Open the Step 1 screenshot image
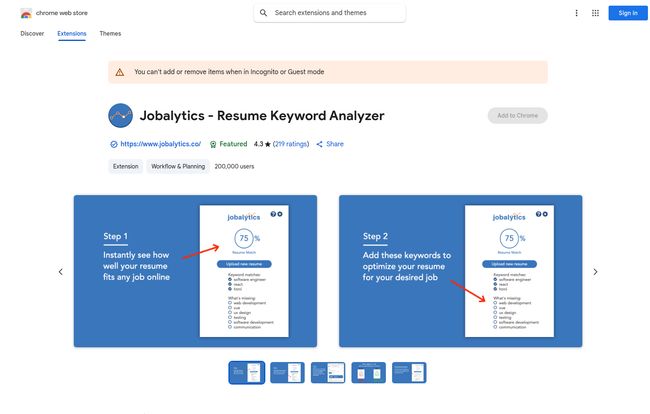Image resolution: width=650 pixels, height=414 pixels. 195,271
